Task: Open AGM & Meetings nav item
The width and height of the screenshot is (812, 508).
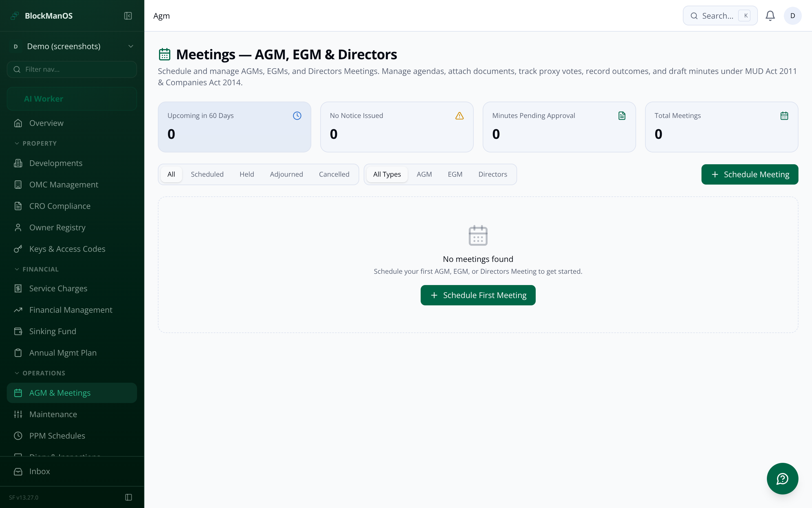Action: 72,393
